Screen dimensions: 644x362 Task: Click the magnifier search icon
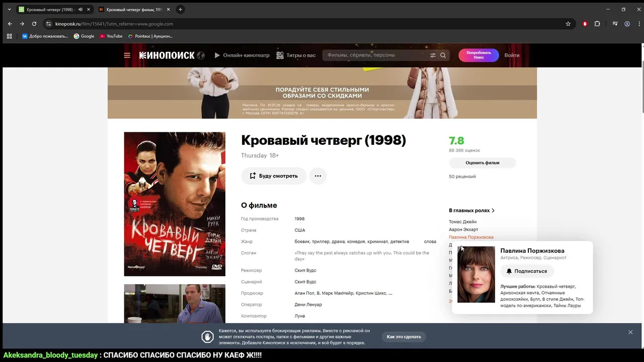pyautogui.click(x=443, y=55)
